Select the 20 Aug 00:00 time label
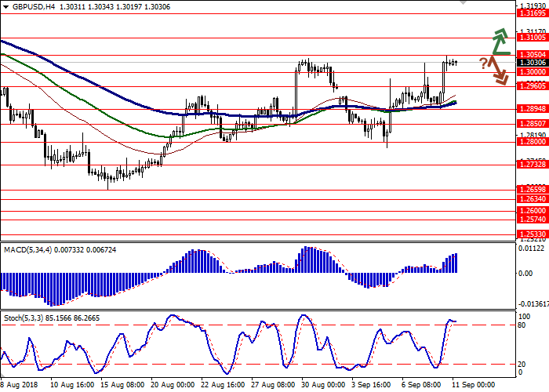 click(x=173, y=385)
